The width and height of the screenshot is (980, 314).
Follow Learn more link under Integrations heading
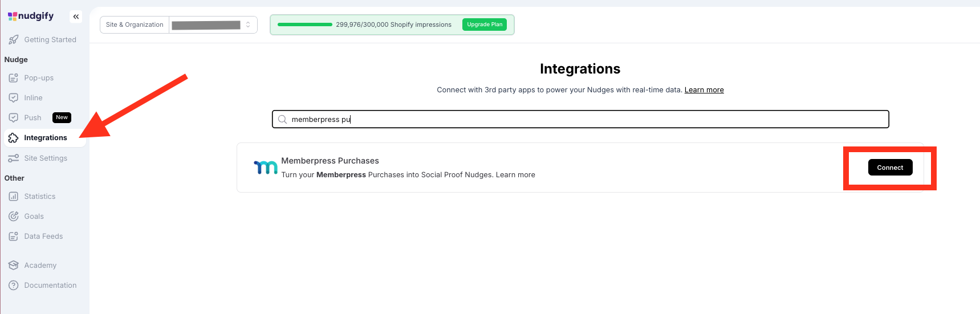704,90
